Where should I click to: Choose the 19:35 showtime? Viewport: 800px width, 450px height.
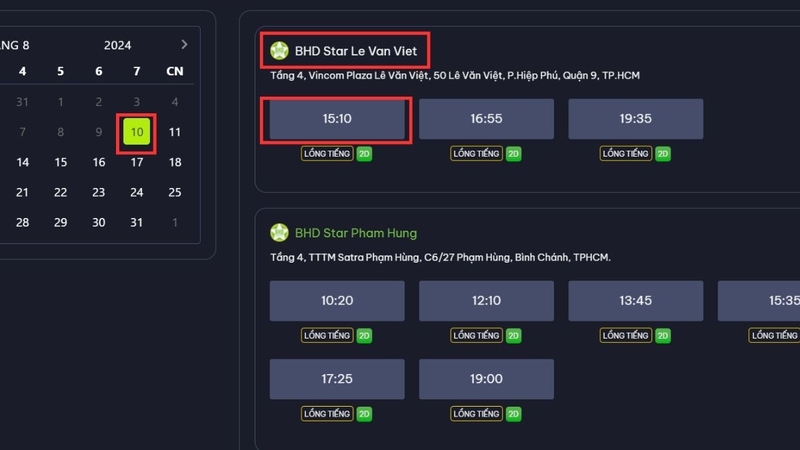(635, 119)
